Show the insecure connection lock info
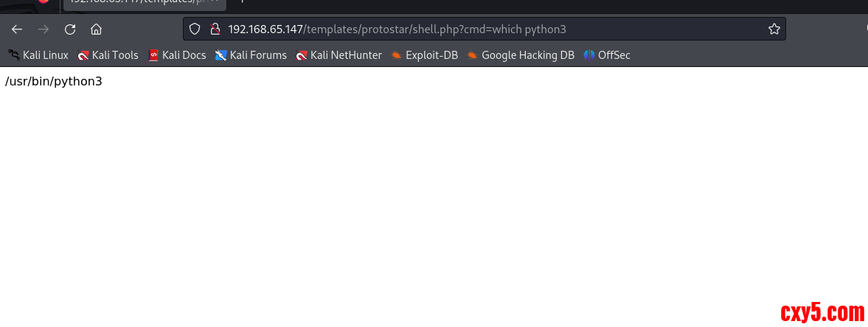Viewport: 868px width, 327px height. (215, 29)
